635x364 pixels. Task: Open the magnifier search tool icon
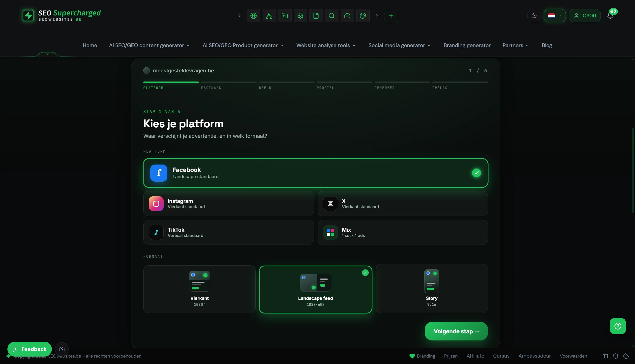click(x=332, y=16)
